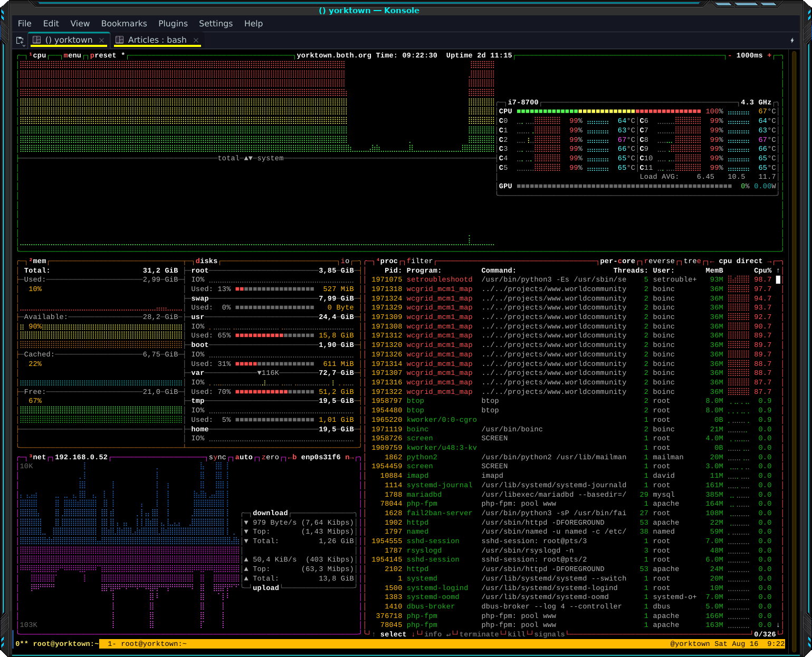Select the rsyslogd process row

(x=571, y=550)
